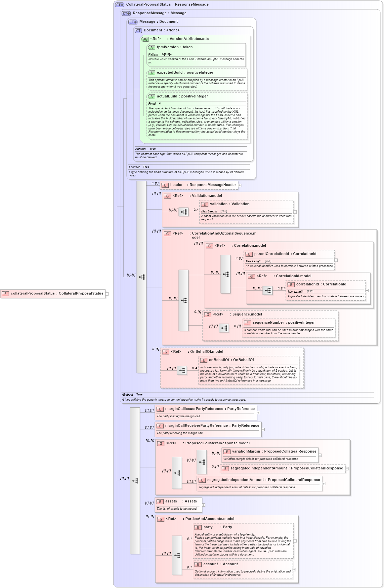
Task: Click the E icon of onBehalfOf element
Action: 204,360
